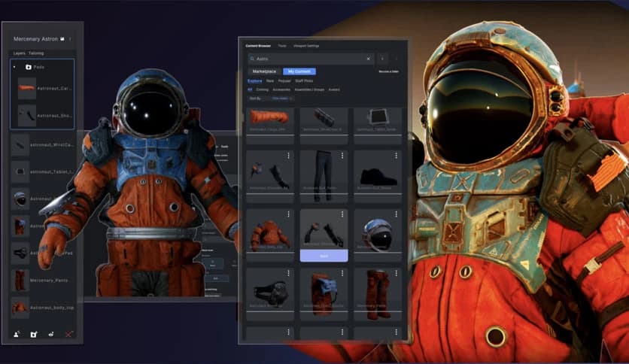Viewport: 629px width, 364px height.
Task: Choose the Staff Picks filter
Action: tap(304, 81)
